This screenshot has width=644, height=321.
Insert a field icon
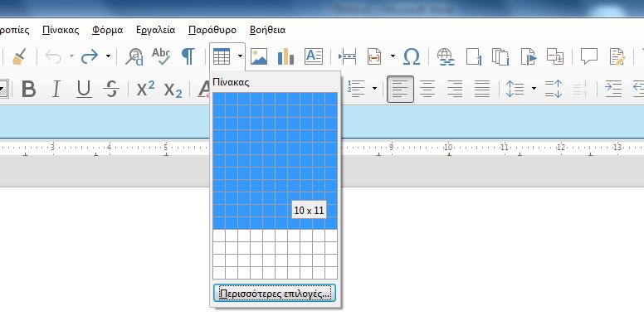click(374, 56)
